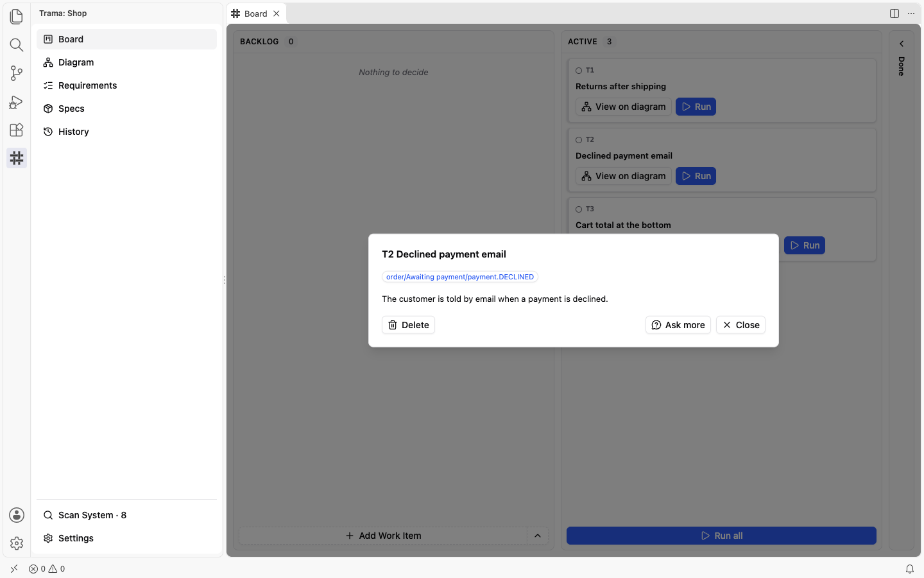
Task: Expand the chevron next to Add Work Item
Action: click(x=538, y=536)
